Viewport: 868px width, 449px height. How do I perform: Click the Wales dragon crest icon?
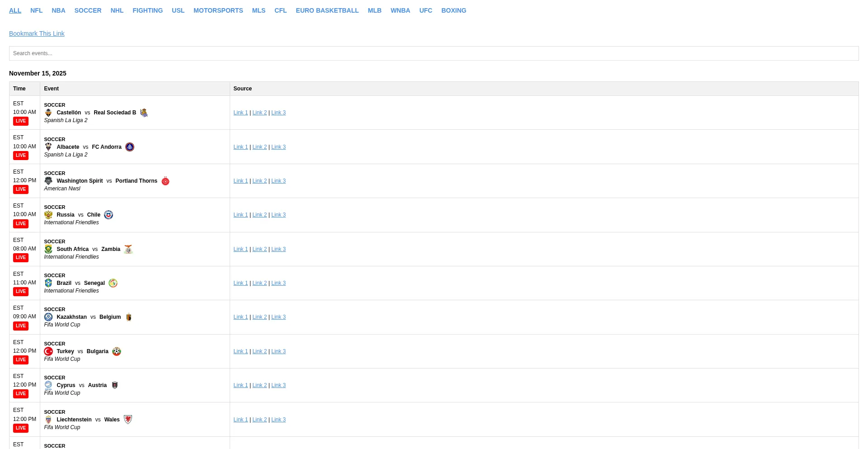[128, 420]
